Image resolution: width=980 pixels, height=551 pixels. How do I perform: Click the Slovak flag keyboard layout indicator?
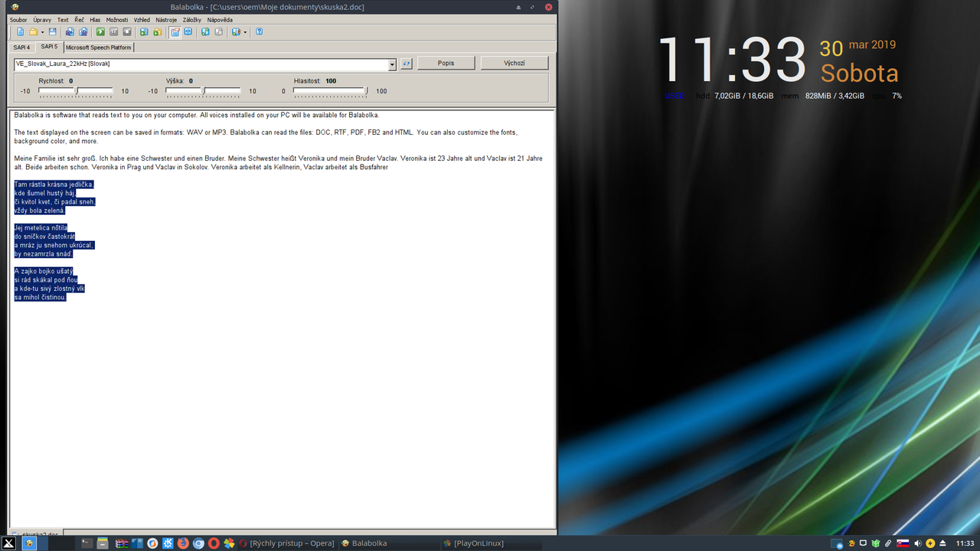point(903,543)
